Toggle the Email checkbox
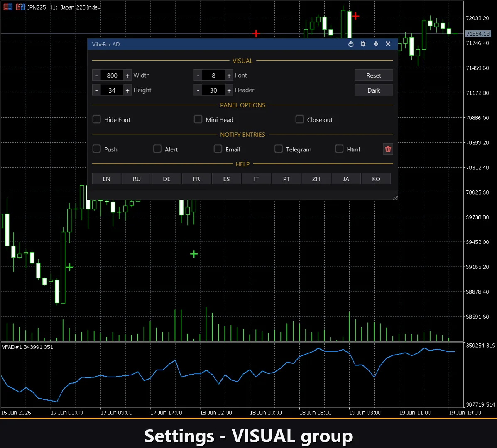The width and height of the screenshot is (497, 448). click(218, 149)
